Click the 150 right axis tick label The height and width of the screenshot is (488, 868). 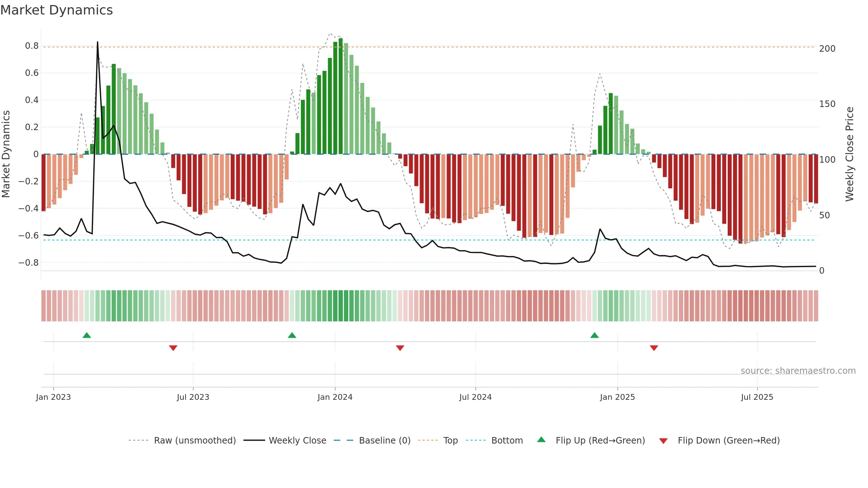(827, 104)
